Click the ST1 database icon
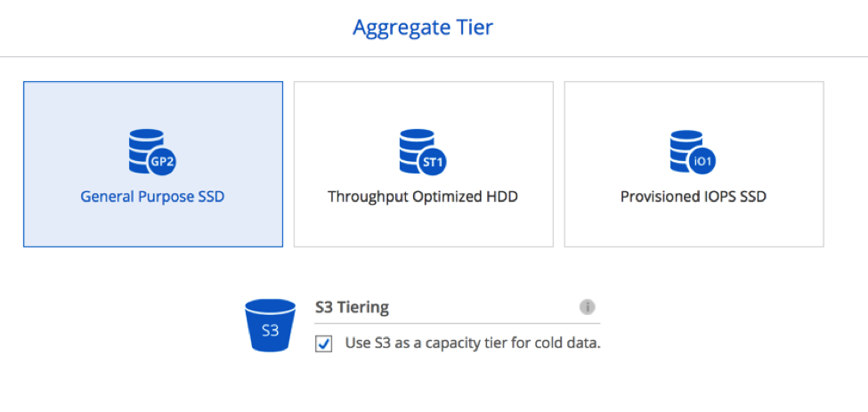The height and width of the screenshot is (412, 868). (x=419, y=151)
